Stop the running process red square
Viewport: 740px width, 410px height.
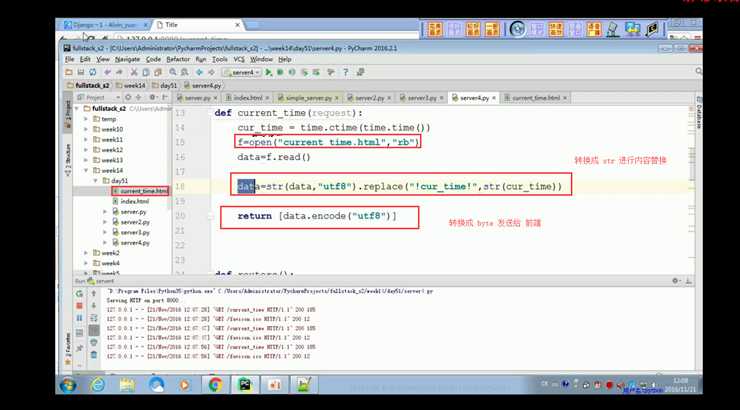(x=79, y=306)
